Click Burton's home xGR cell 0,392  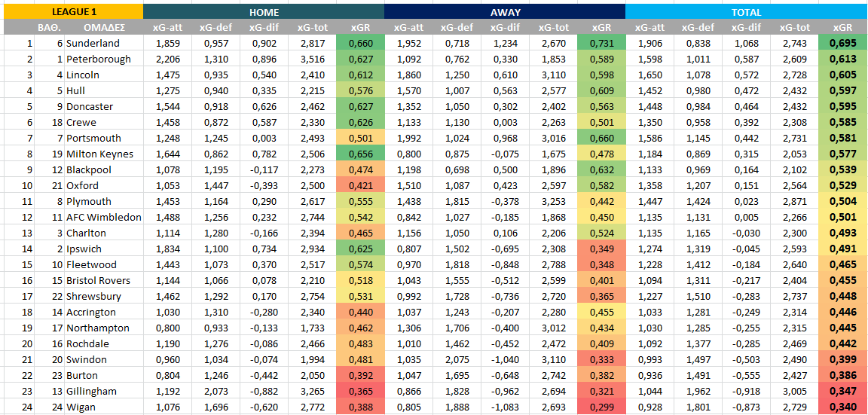[360, 376]
